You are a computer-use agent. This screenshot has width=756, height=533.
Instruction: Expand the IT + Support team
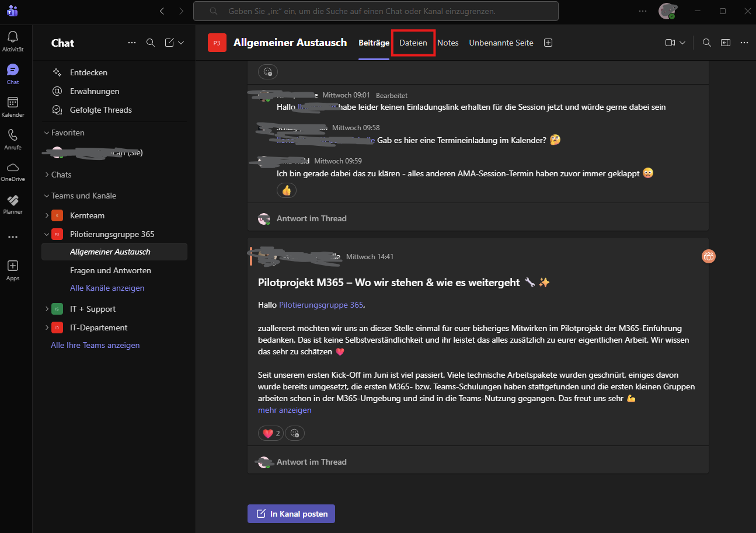coord(47,309)
